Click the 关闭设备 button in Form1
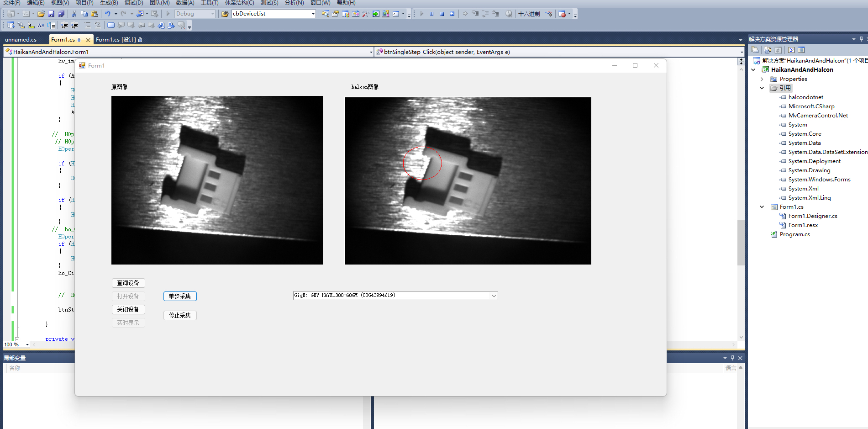The height and width of the screenshot is (429, 868). pos(128,309)
